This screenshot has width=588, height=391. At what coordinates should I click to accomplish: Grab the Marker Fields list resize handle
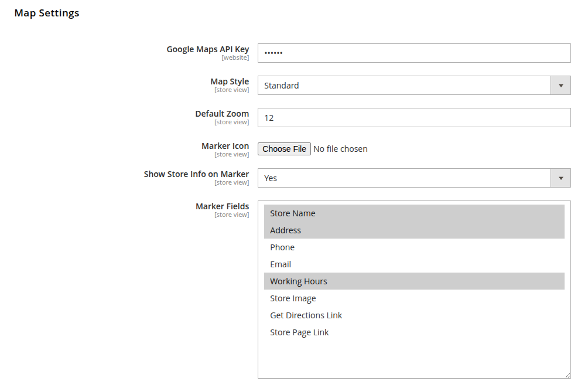pos(568,375)
